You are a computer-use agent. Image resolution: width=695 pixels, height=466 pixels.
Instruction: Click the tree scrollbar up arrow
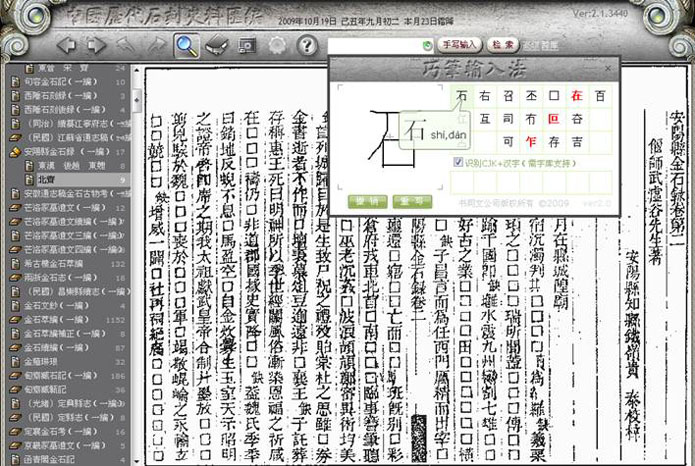click(x=137, y=70)
